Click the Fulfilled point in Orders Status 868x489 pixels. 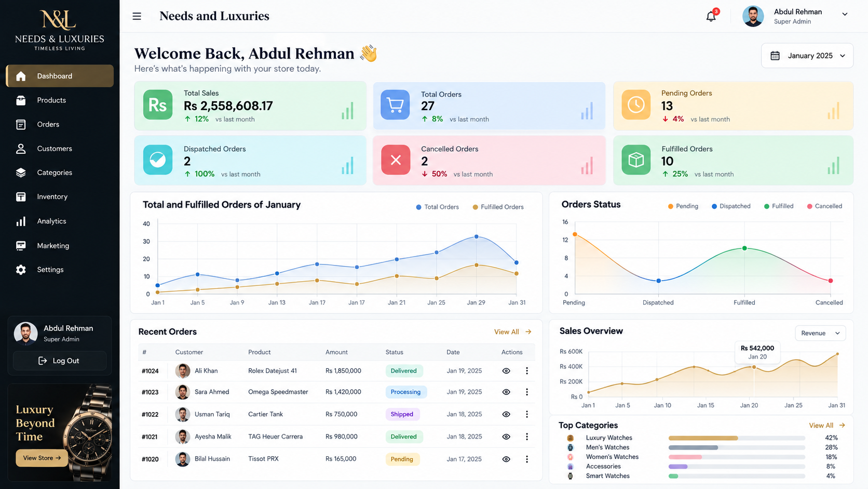744,248
